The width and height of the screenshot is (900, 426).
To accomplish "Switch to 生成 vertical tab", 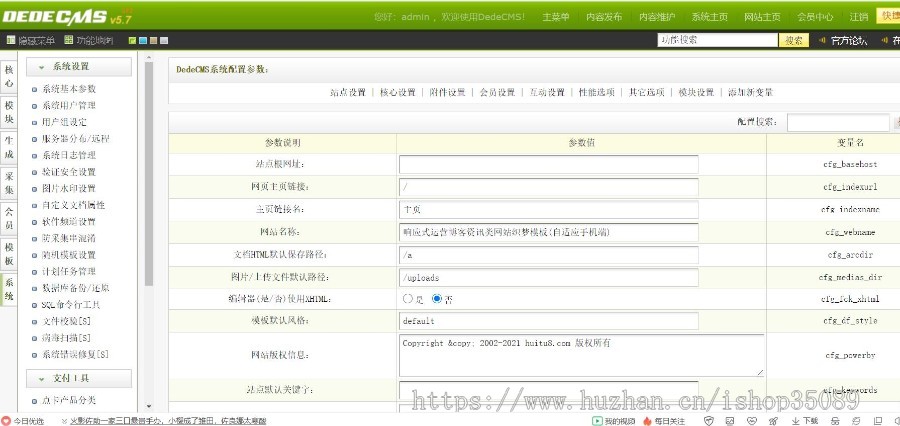I will tap(9, 147).
